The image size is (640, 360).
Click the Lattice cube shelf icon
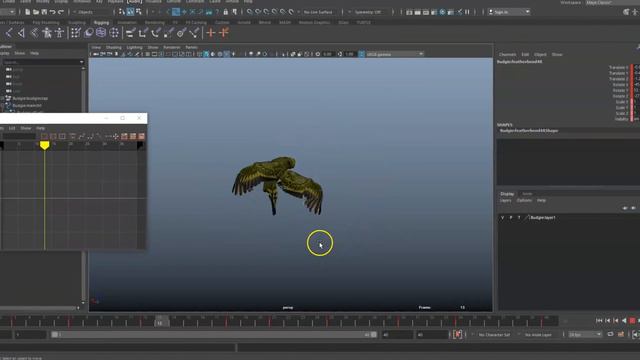pos(101,33)
